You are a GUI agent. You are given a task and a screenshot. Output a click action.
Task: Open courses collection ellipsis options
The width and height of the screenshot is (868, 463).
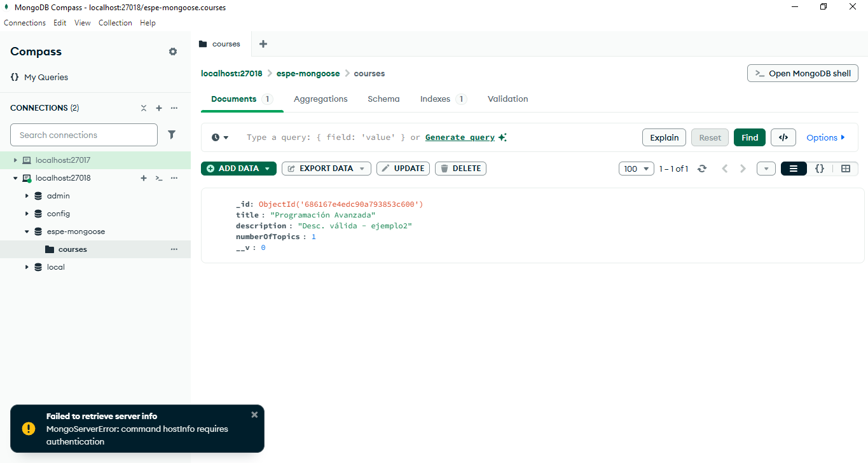click(174, 249)
